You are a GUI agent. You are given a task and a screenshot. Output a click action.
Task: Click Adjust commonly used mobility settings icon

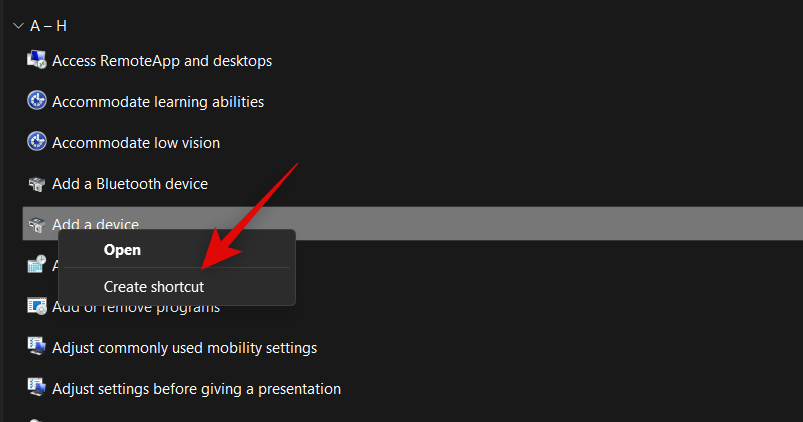[x=37, y=347]
